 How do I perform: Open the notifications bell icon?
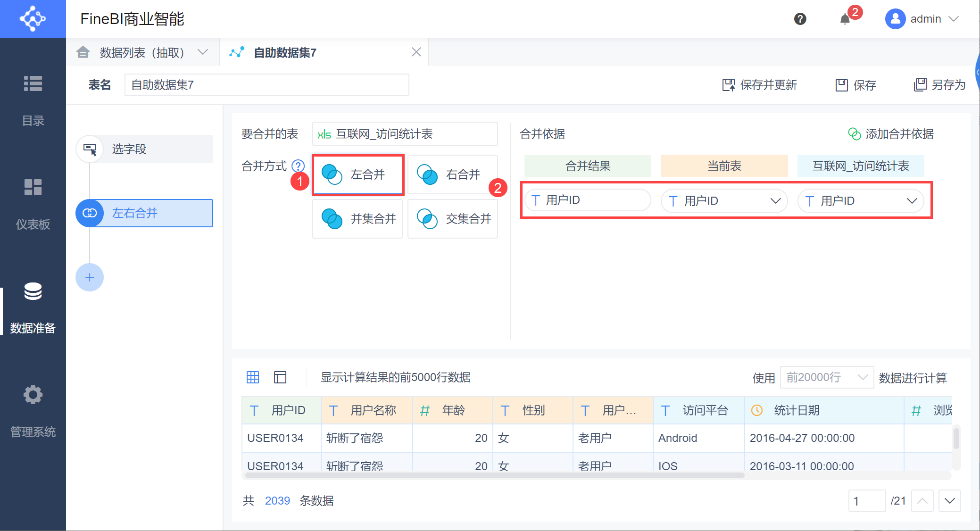[x=845, y=19]
